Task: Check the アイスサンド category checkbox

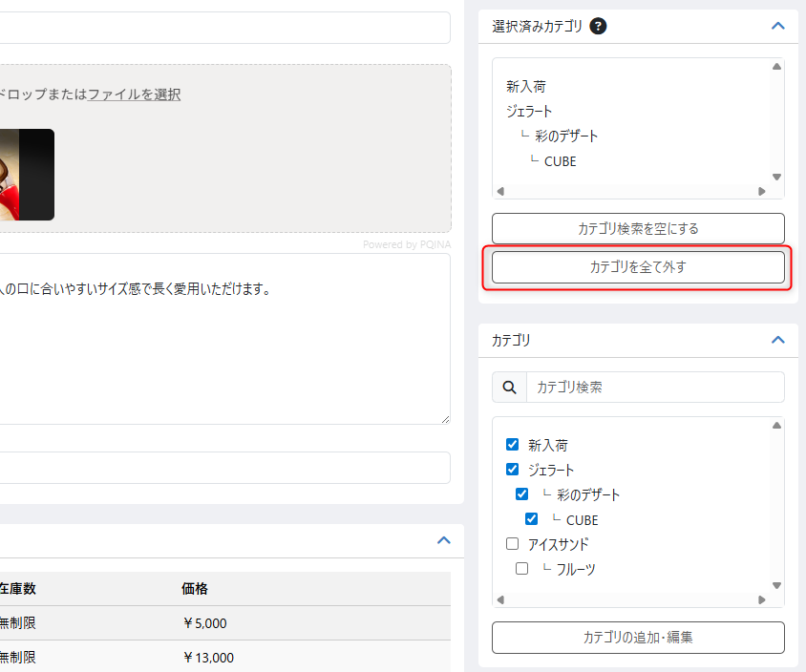Action: click(x=513, y=544)
